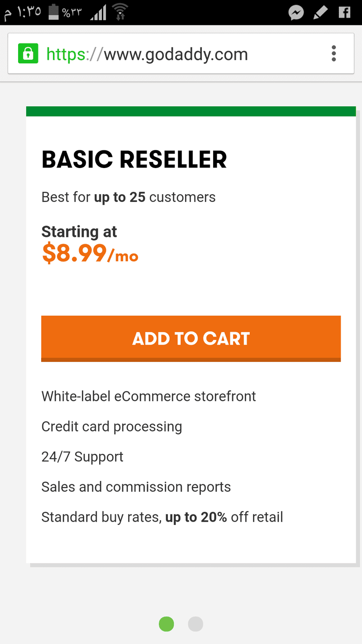Tap the Wi-Fi status icon

[x=120, y=12]
